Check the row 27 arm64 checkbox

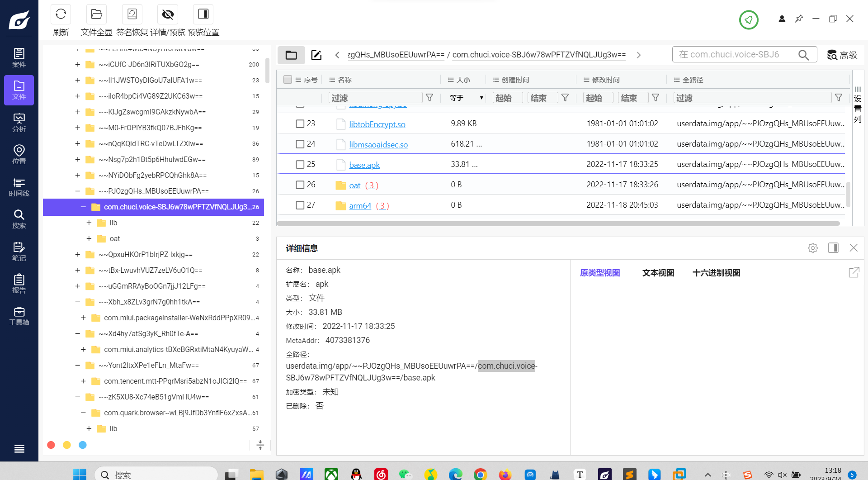point(300,205)
